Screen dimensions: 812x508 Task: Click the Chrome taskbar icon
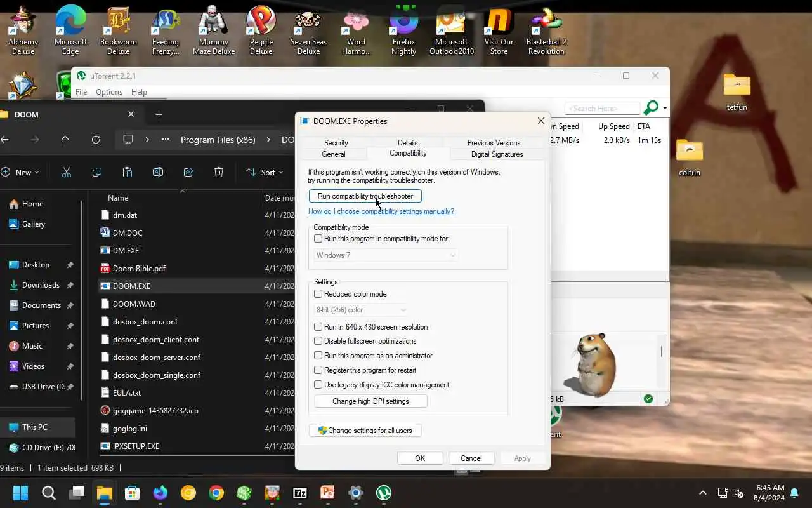[x=216, y=493]
